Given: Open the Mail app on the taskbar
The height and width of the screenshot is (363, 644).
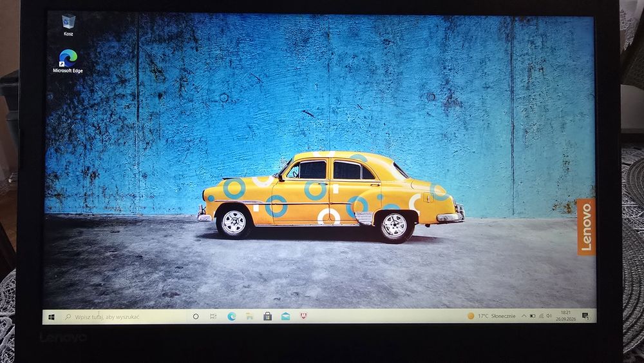Looking at the screenshot, I should click(285, 316).
